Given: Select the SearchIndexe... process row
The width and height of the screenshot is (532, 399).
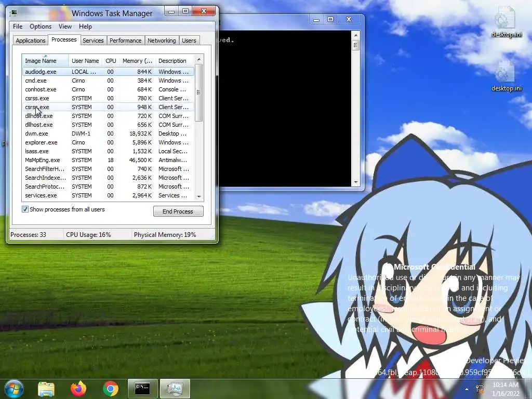Looking at the screenshot, I should [108, 178].
